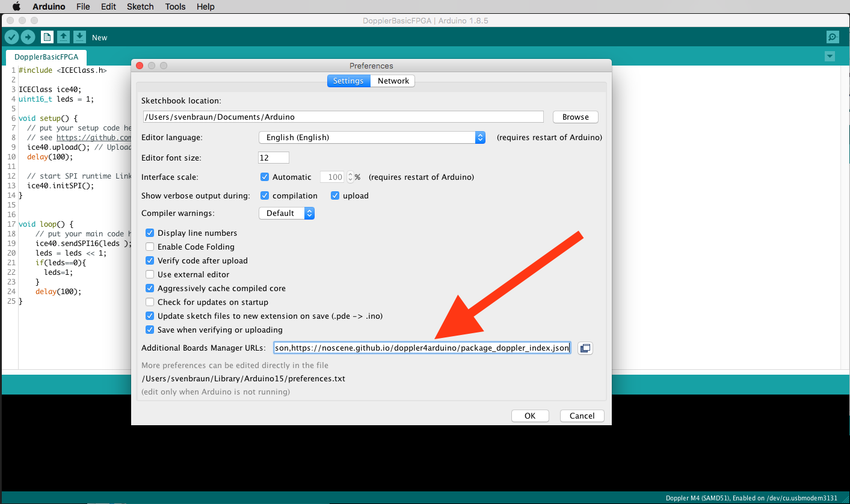Click the New sketch toolbar icon
This screenshot has width=850, height=504.
47,37
